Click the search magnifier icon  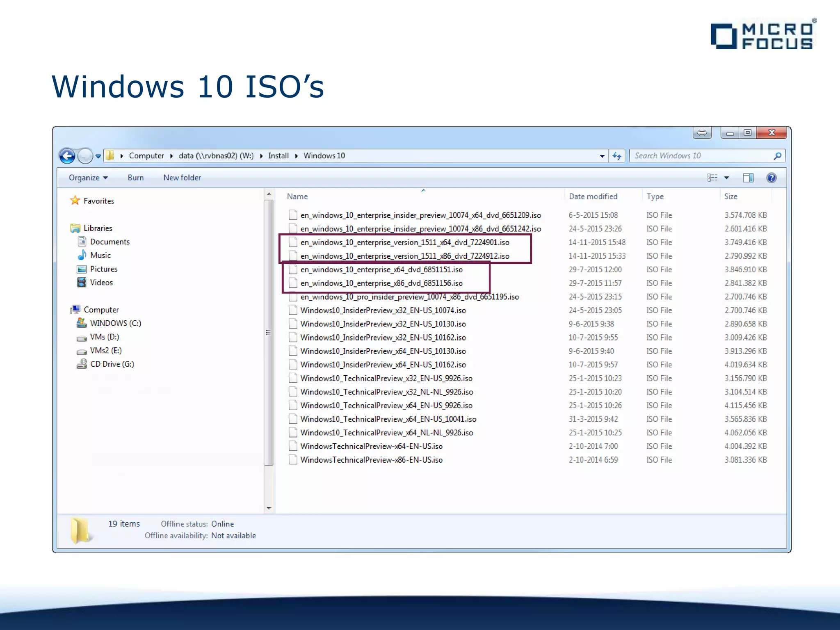778,156
